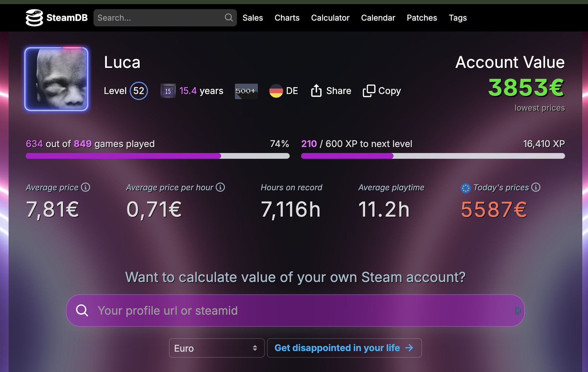Viewport: 588px width, 372px height.
Task: Click the games played progress bar
Action: pyautogui.click(x=157, y=156)
